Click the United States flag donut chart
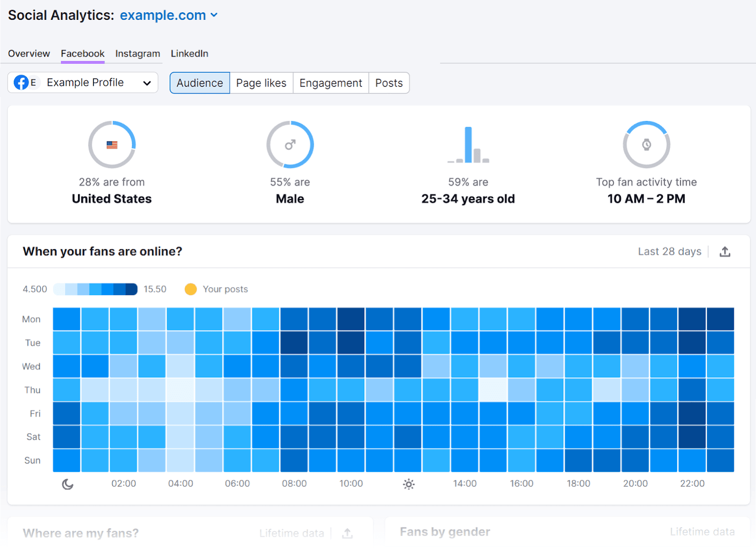The height and width of the screenshot is (549, 756). [112, 144]
